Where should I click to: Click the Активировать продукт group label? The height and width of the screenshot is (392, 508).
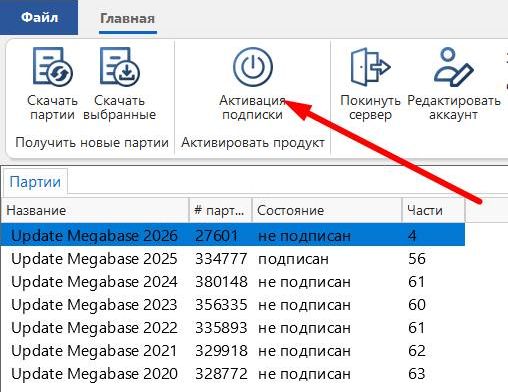click(253, 143)
